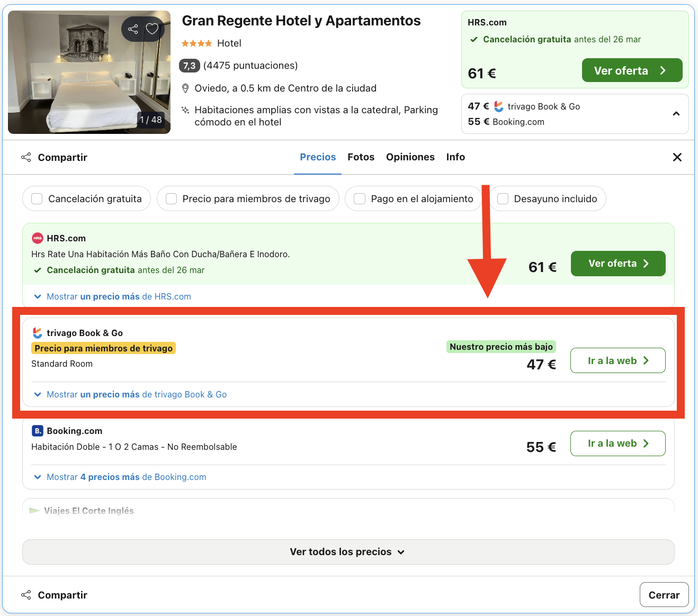Open hotel photo thumbnail 1 of 48

(x=89, y=73)
